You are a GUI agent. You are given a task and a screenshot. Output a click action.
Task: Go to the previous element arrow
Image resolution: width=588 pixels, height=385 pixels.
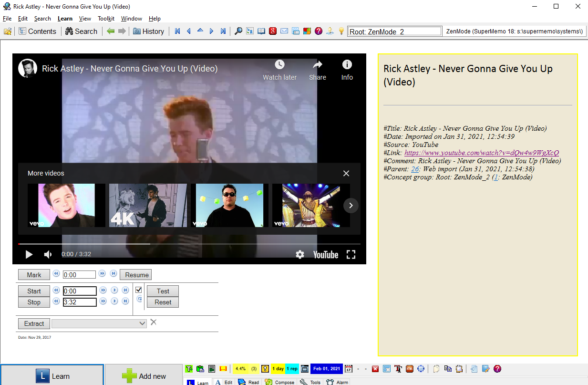pos(188,31)
